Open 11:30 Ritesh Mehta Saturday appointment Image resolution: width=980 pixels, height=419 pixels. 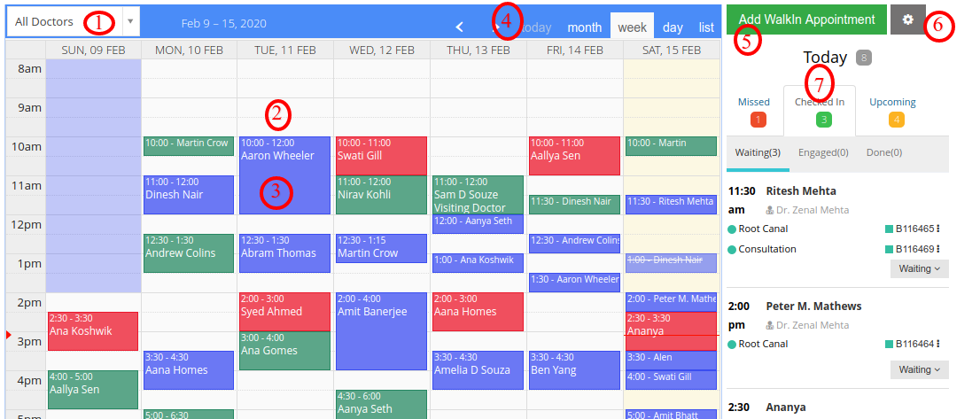pos(671,205)
